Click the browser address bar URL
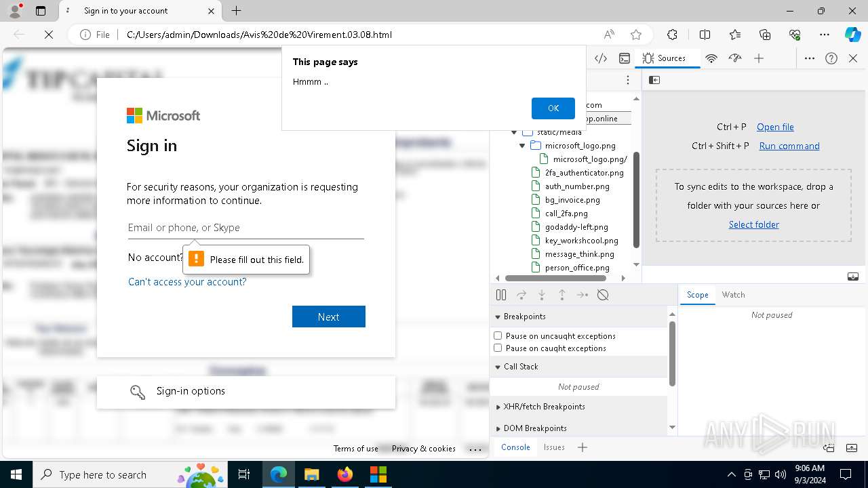868x488 pixels. (x=259, y=35)
